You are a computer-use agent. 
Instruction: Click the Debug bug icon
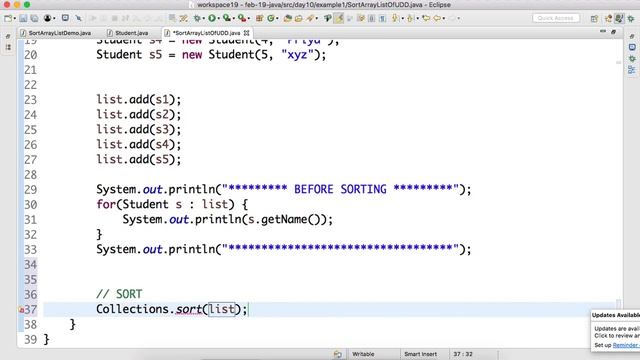[x=197, y=18]
